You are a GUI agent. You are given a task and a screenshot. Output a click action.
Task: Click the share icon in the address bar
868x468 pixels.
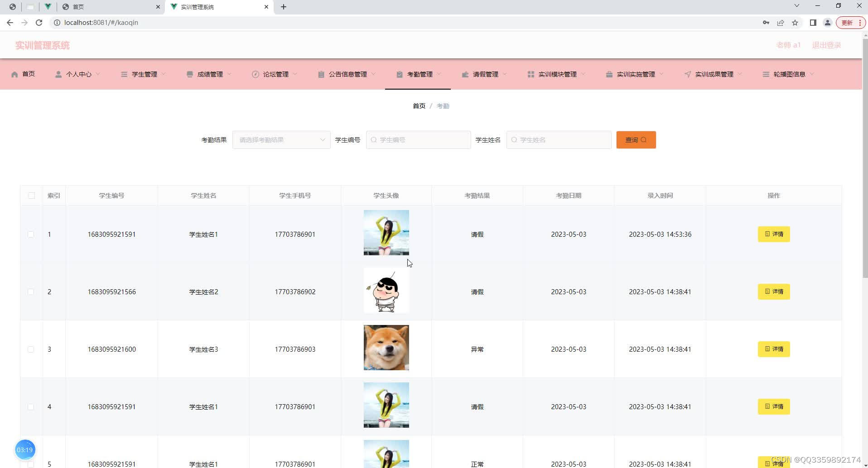point(781,23)
